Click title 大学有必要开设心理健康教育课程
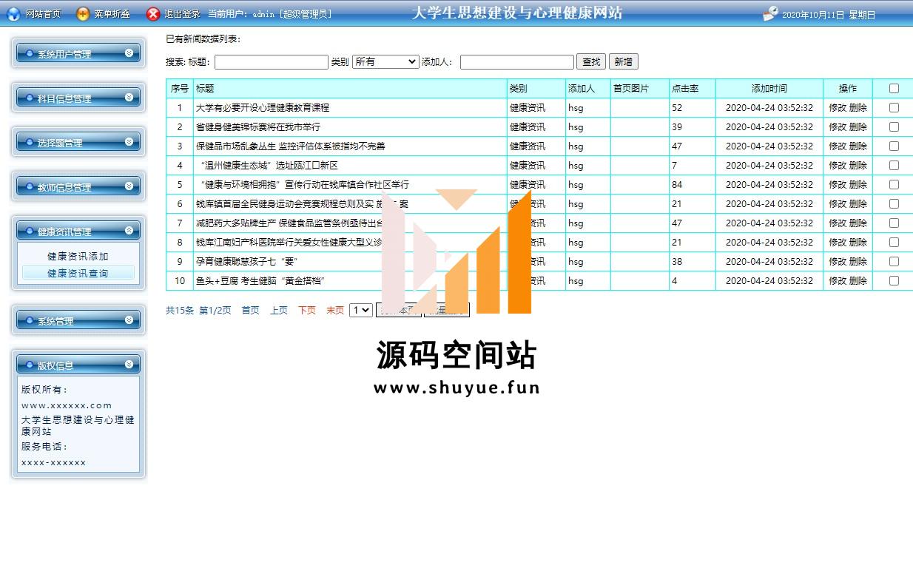 (263, 107)
